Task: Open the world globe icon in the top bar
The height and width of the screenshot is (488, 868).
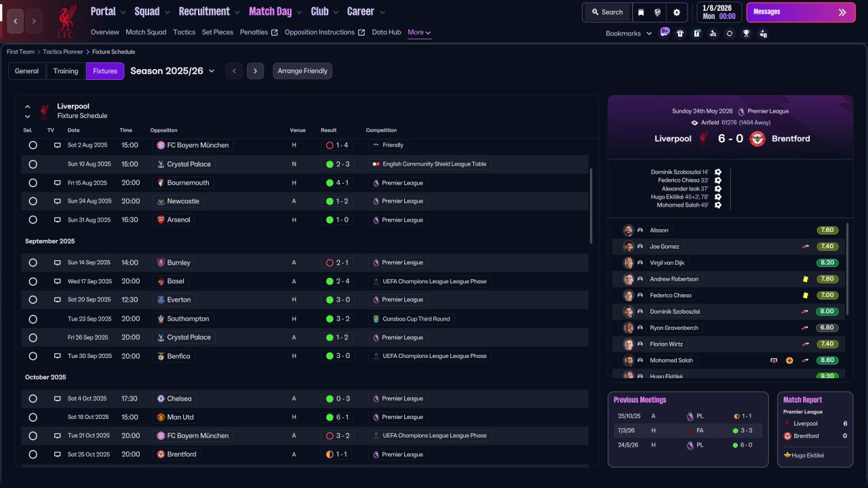Action: (658, 12)
